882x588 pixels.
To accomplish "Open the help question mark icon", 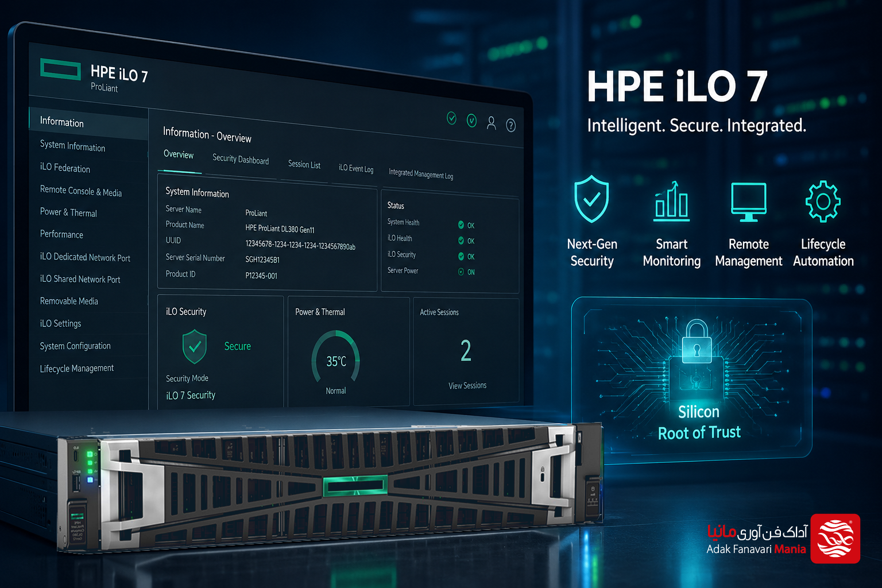I will pos(510,125).
